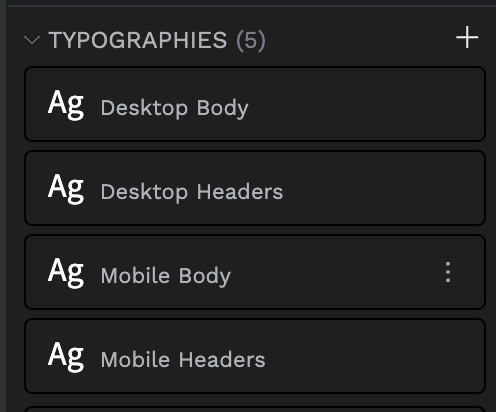Add a new typography with plus icon

coord(467,37)
